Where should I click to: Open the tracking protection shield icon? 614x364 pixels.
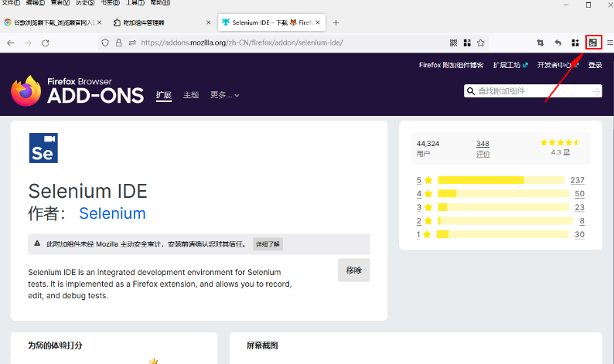[x=105, y=43]
